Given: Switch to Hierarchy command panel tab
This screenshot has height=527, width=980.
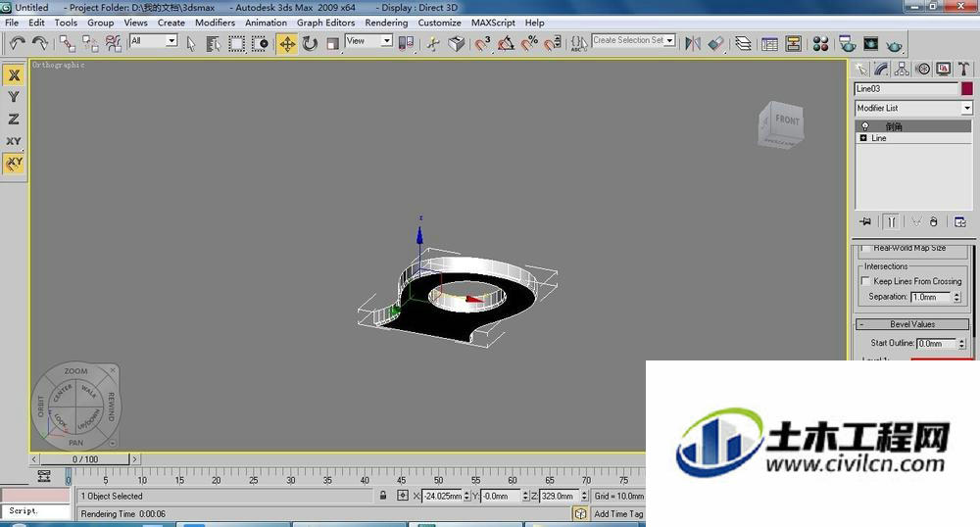Looking at the screenshot, I should coord(902,69).
